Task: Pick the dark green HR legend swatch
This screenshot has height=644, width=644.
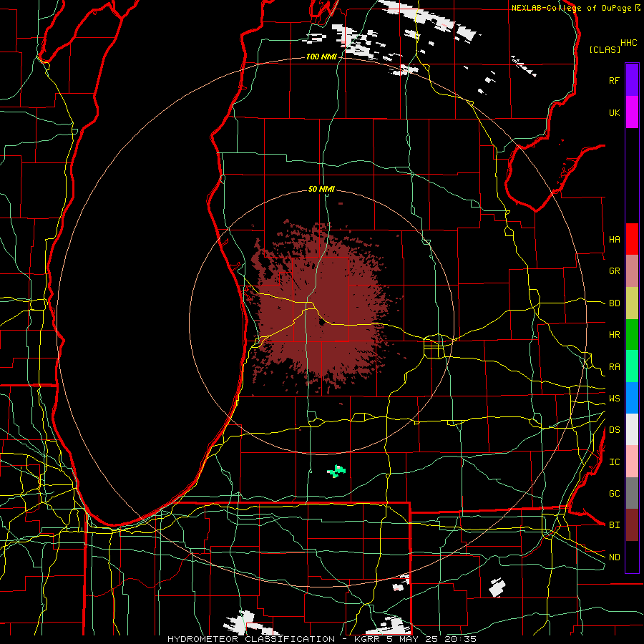Action: click(x=632, y=335)
